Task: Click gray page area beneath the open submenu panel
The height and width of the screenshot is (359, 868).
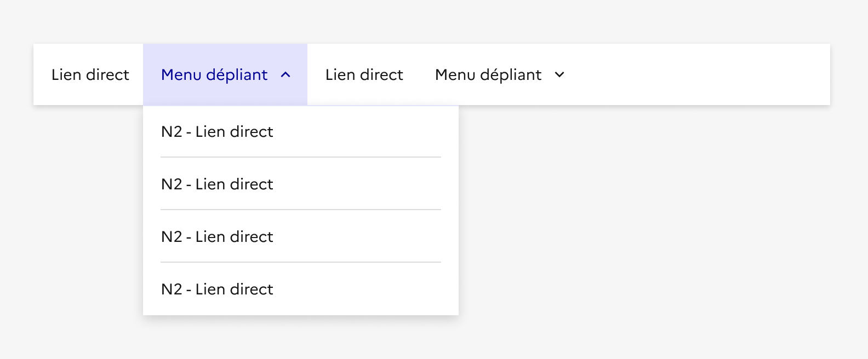Action: click(x=300, y=339)
